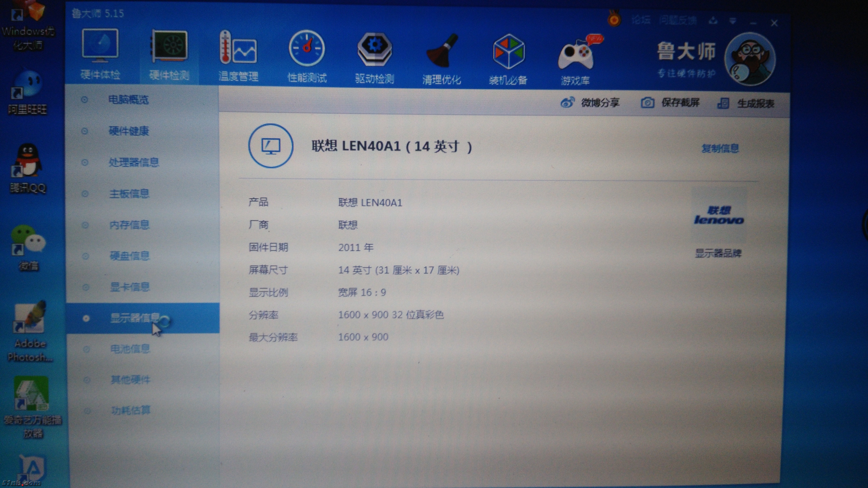Click 复制信息 copy info link

click(720, 148)
